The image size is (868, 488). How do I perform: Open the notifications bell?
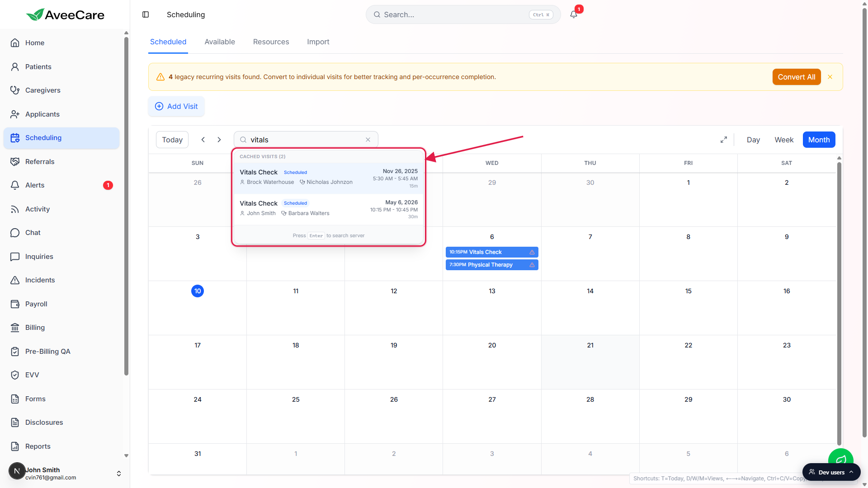pos(574,14)
